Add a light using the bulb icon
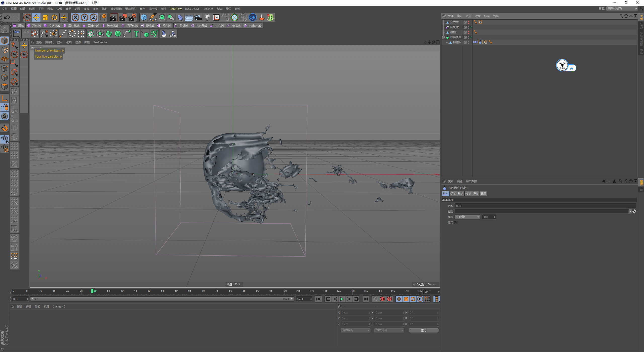 (207, 17)
